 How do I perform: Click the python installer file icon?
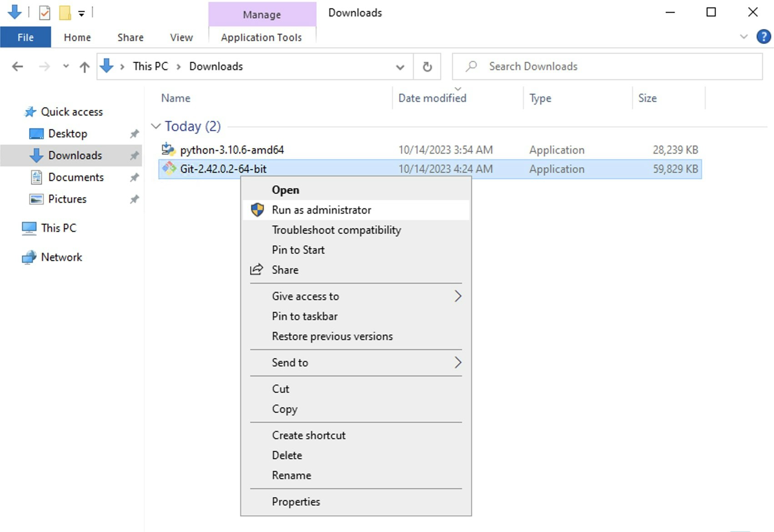(169, 149)
